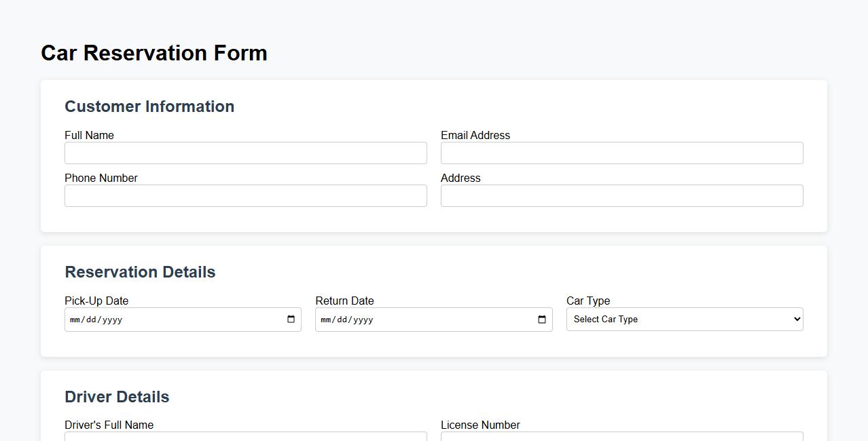Select the Email Address input box
868x441 pixels.
click(x=621, y=153)
